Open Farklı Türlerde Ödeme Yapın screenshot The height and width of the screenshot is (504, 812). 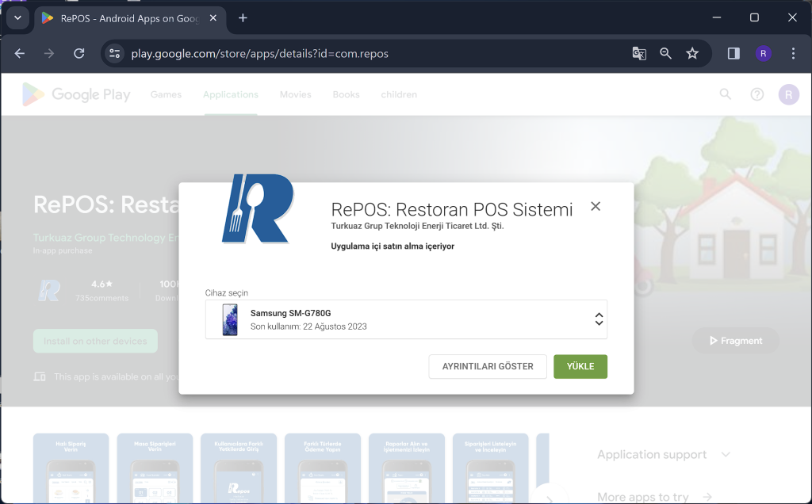[x=323, y=468]
